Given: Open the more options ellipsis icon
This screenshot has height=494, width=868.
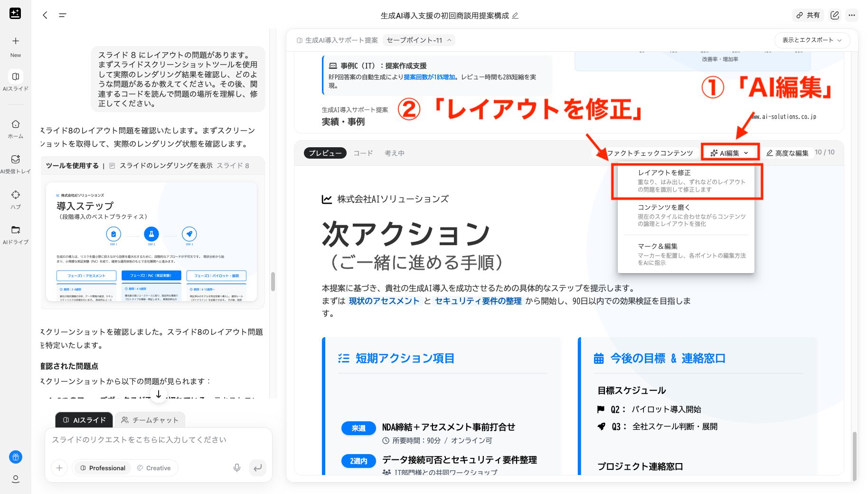Looking at the screenshot, I should click(x=852, y=15).
